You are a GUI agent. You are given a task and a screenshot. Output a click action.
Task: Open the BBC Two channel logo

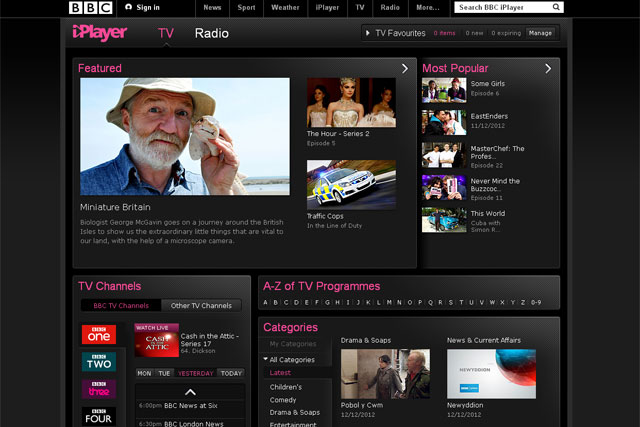click(99, 362)
